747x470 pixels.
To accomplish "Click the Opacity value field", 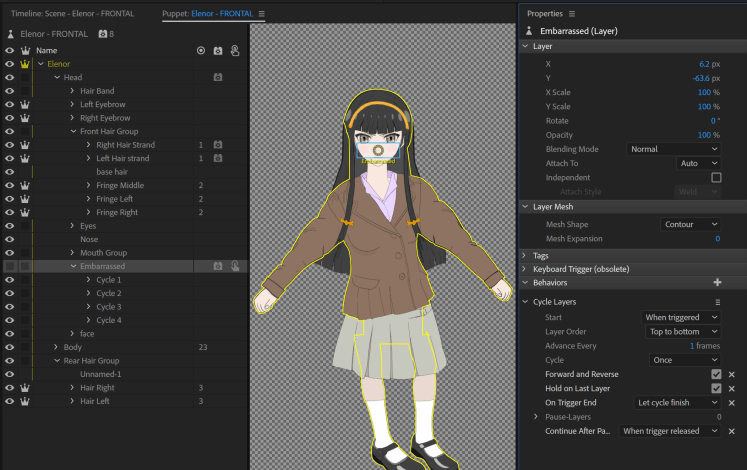I will (703, 135).
